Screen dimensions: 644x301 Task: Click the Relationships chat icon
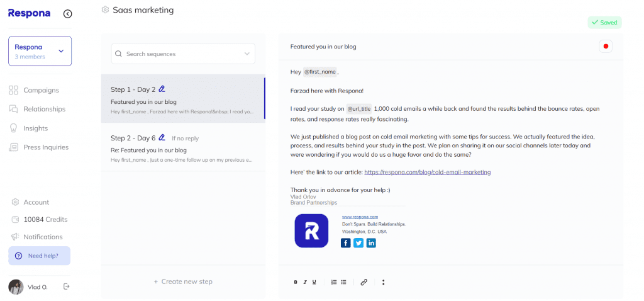coord(14,109)
